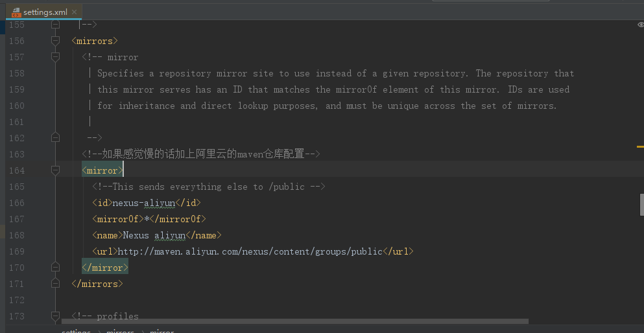Click the </mirrors> closing tag
The height and width of the screenshot is (333, 644).
tap(97, 284)
